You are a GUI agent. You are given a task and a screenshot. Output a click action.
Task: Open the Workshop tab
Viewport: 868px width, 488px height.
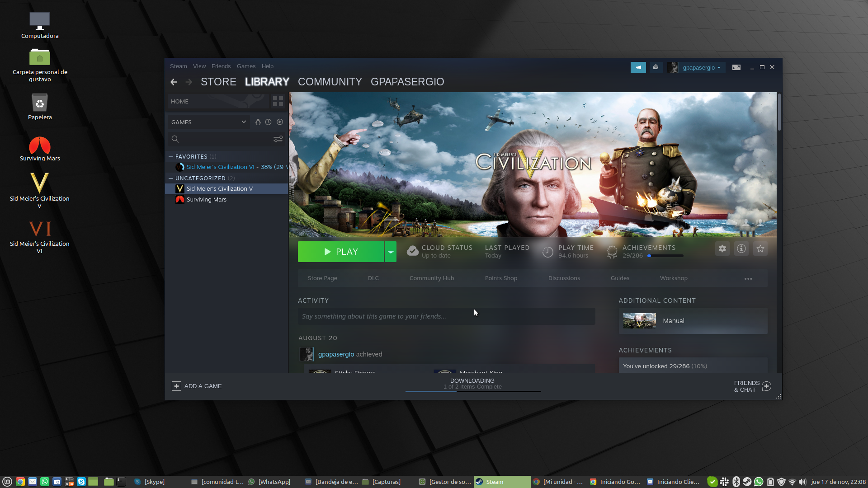click(x=674, y=278)
